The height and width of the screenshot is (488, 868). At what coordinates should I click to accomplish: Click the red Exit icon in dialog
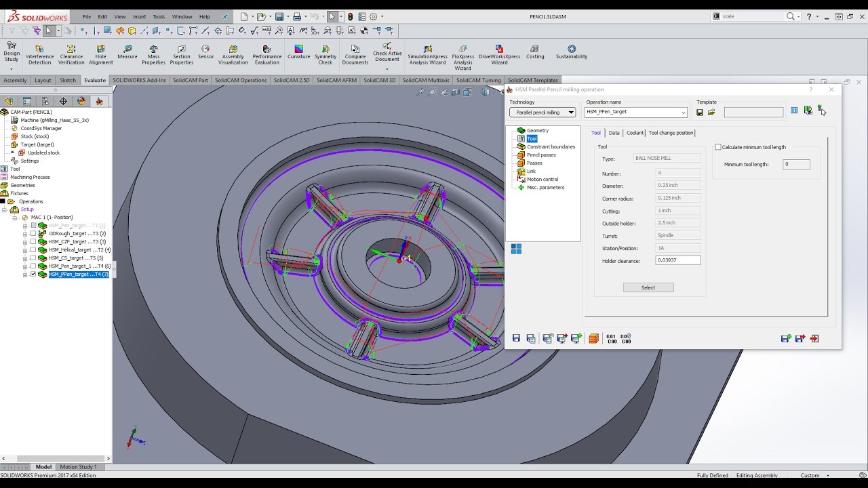814,338
